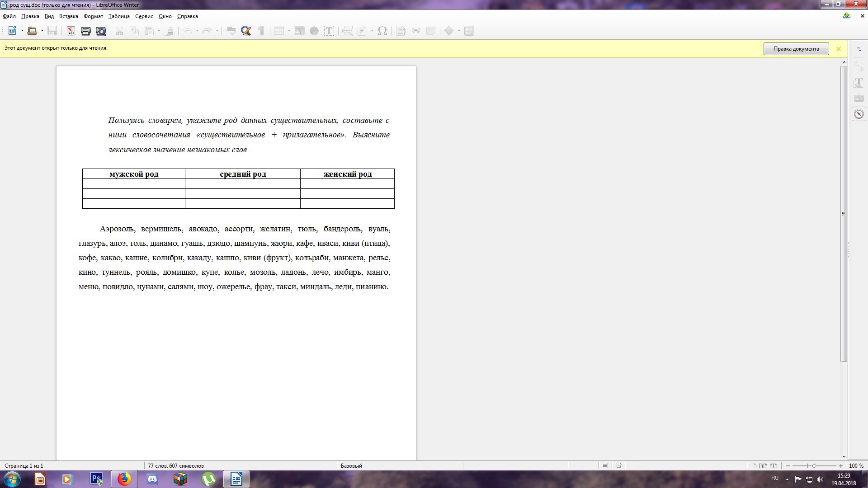Open the Таблица menu
The width and height of the screenshot is (868, 488).
pos(119,16)
